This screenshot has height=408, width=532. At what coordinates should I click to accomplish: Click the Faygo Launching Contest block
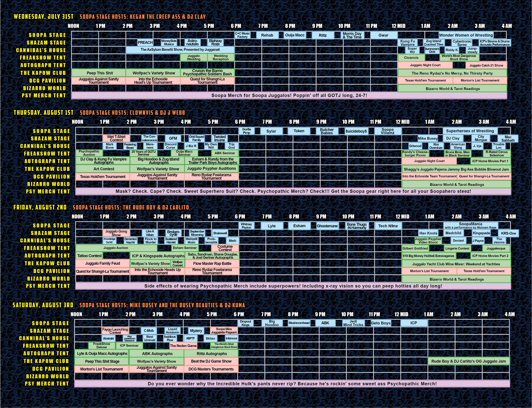(x=115, y=331)
